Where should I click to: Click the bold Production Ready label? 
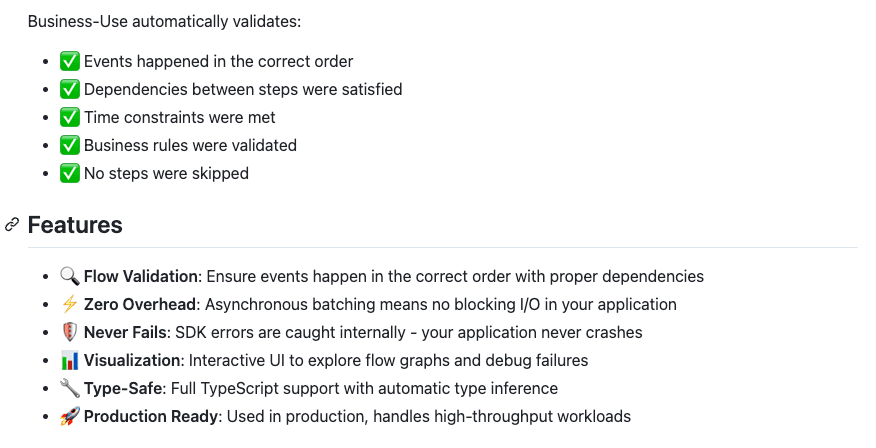coord(148,416)
